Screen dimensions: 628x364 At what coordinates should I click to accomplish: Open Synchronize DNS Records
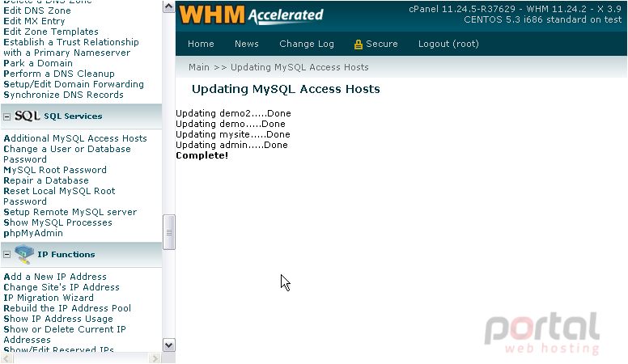click(64, 95)
